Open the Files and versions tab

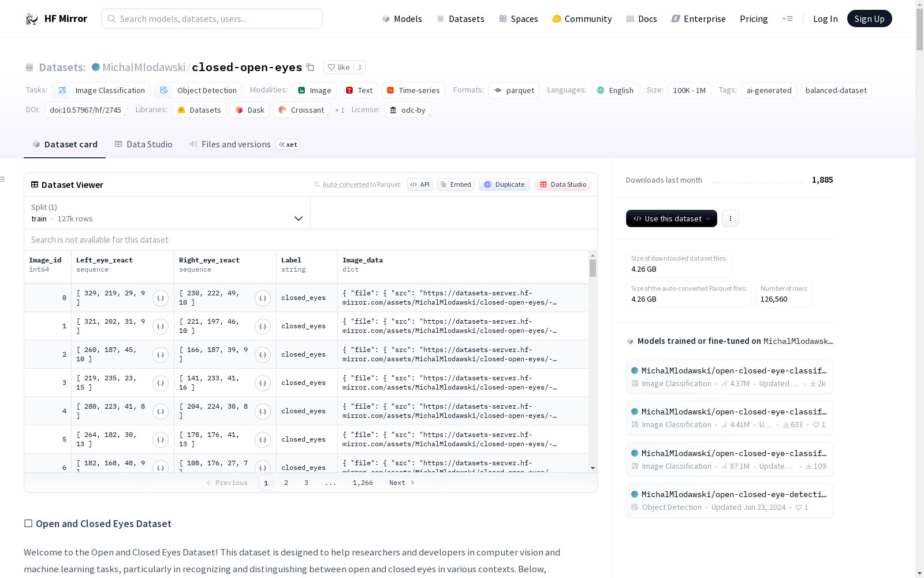coord(244,144)
